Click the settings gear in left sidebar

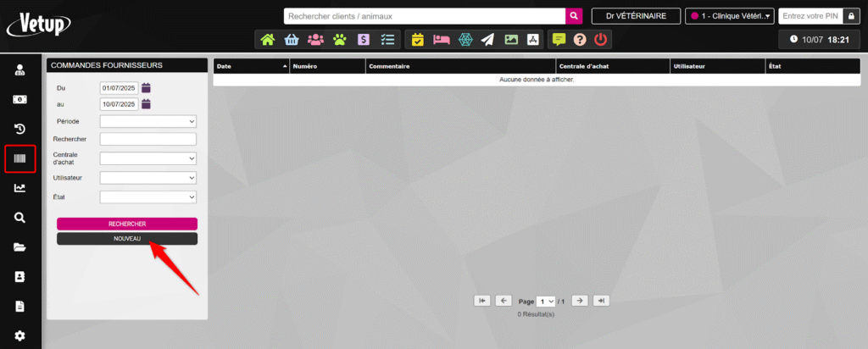coord(19,335)
